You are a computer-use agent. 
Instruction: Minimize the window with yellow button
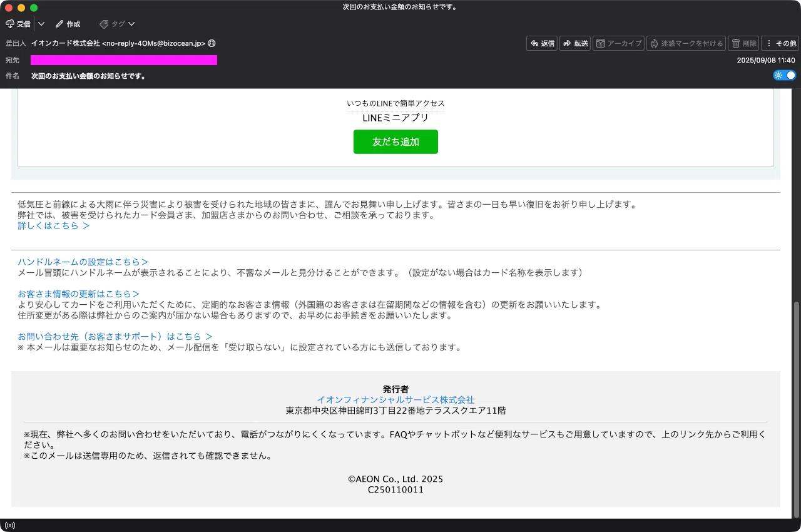(21, 8)
